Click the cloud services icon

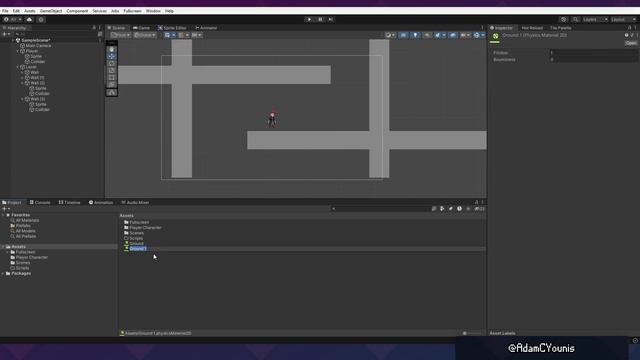[29, 19]
